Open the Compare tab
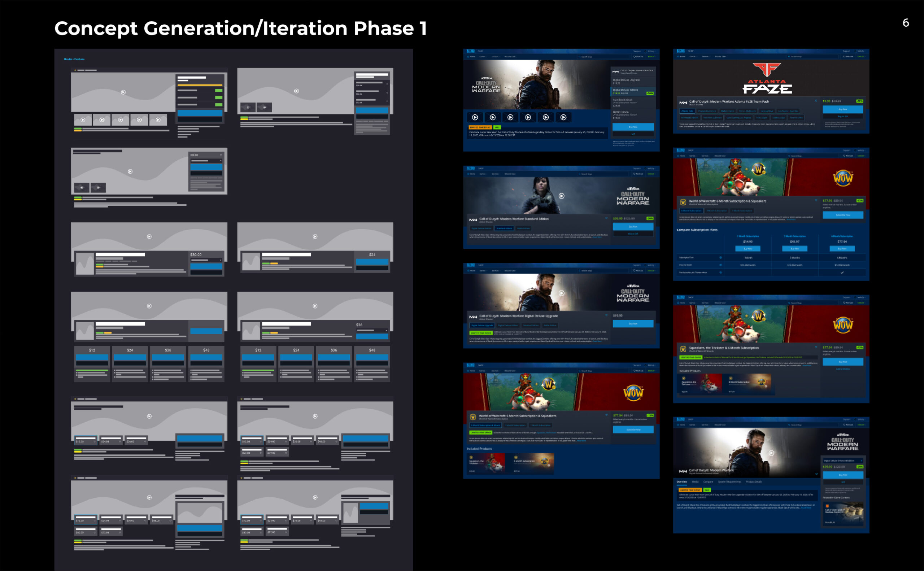924x571 pixels. [x=709, y=482]
